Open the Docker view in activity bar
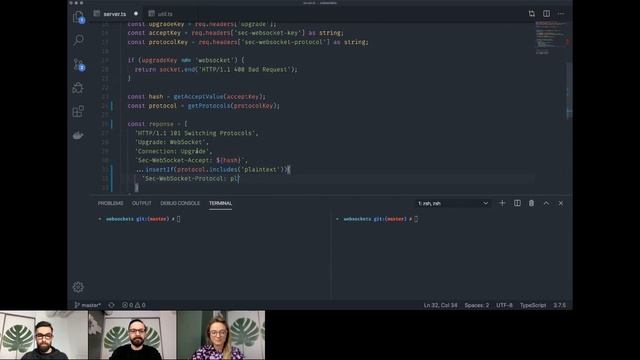The width and height of the screenshot is (640, 360). (x=78, y=135)
